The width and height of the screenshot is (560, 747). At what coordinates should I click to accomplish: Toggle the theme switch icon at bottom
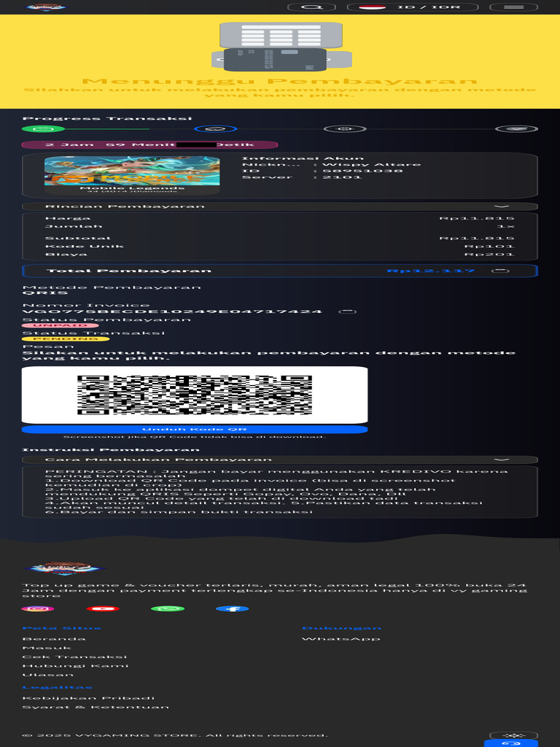click(x=514, y=735)
